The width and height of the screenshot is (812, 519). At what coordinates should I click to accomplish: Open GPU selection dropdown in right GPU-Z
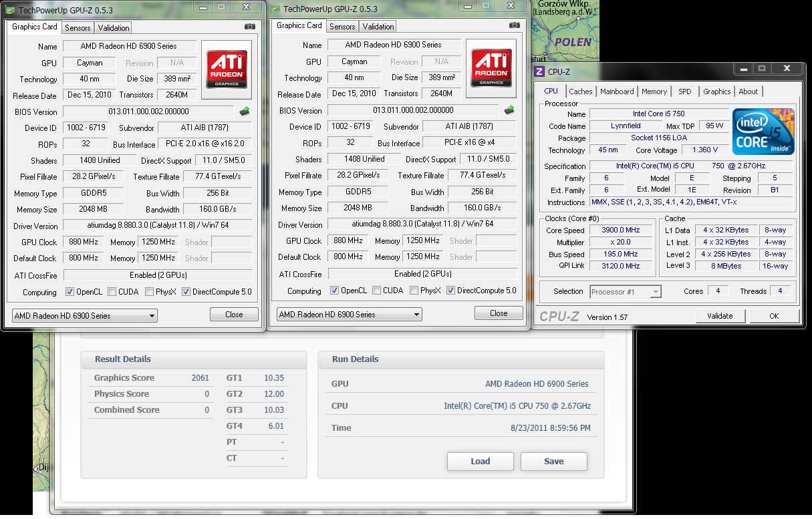[350, 315]
